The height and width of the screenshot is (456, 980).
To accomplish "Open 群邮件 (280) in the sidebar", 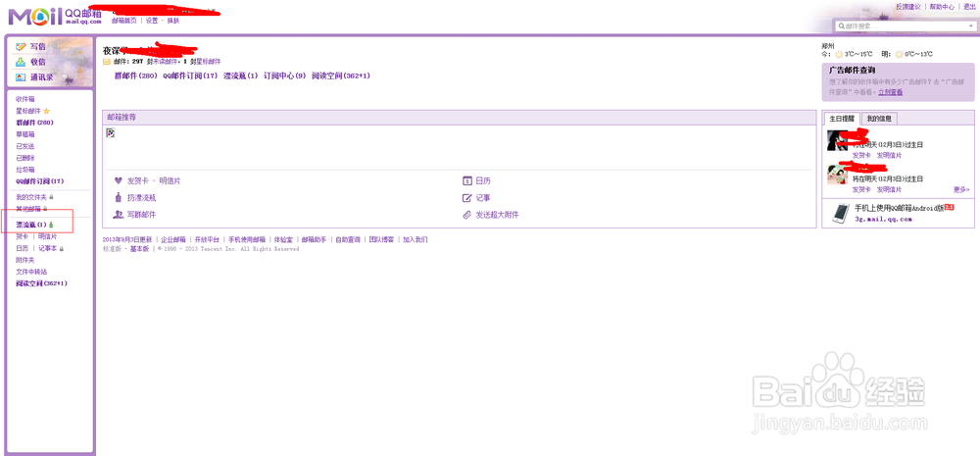I will 34,123.
